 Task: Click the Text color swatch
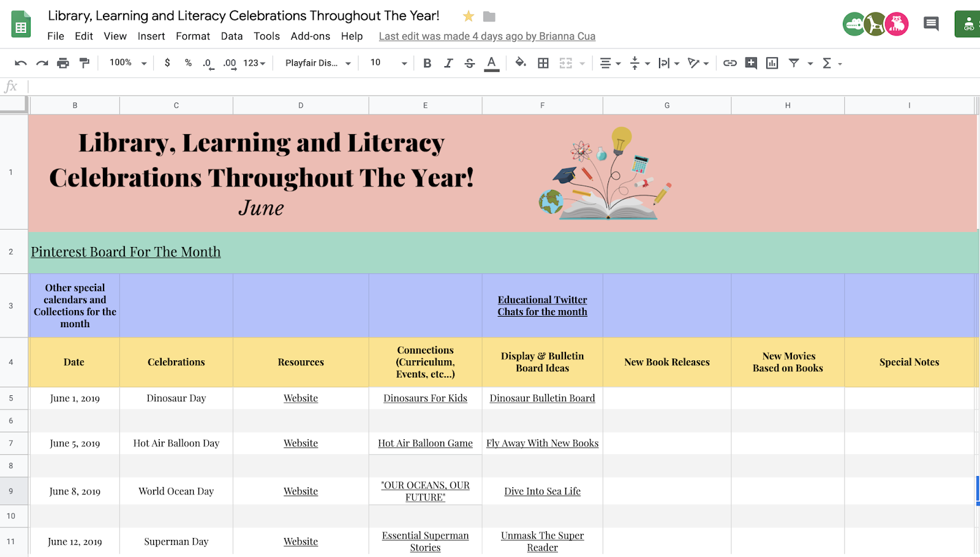pos(492,63)
